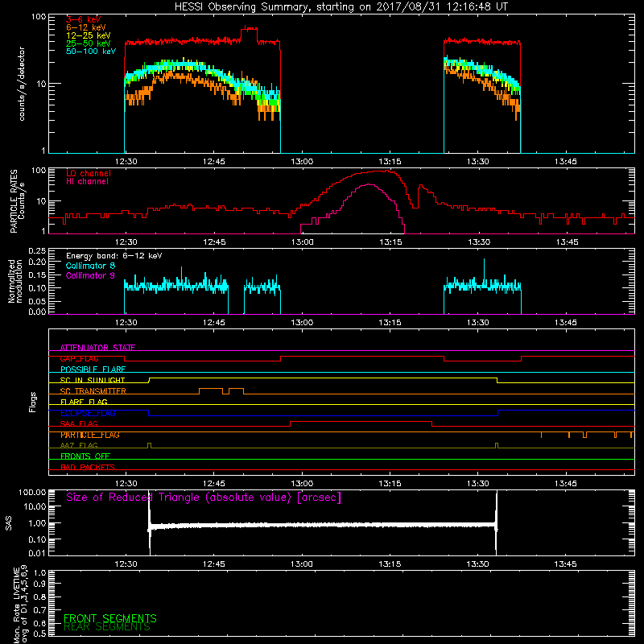Select the 3-6 keV legend label
Image resolution: width=644 pixels, height=644 pixels.
pos(84,19)
